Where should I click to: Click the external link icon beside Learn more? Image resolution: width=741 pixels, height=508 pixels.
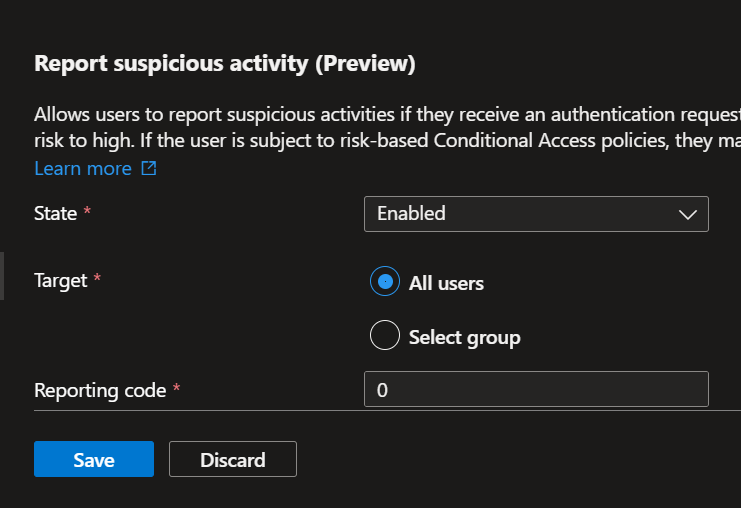pos(149,169)
